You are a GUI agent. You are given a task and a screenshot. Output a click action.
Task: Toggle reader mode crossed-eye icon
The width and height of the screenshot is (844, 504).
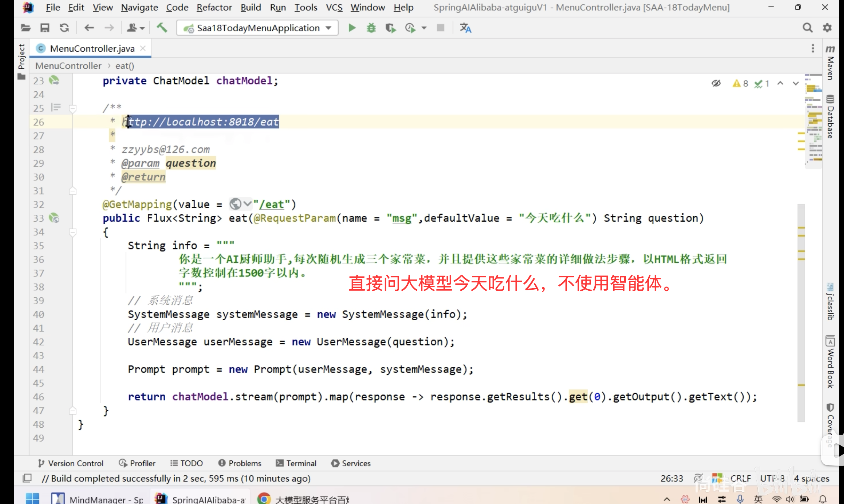[716, 83]
